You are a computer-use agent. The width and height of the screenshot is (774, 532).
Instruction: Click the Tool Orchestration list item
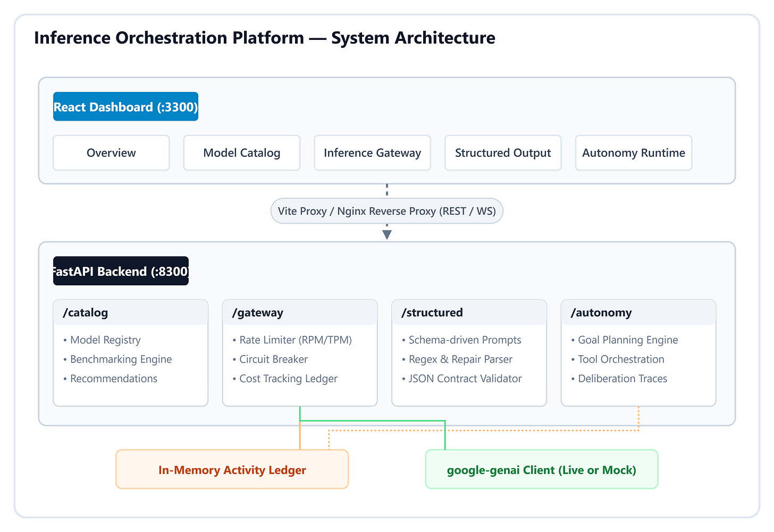tap(618, 359)
